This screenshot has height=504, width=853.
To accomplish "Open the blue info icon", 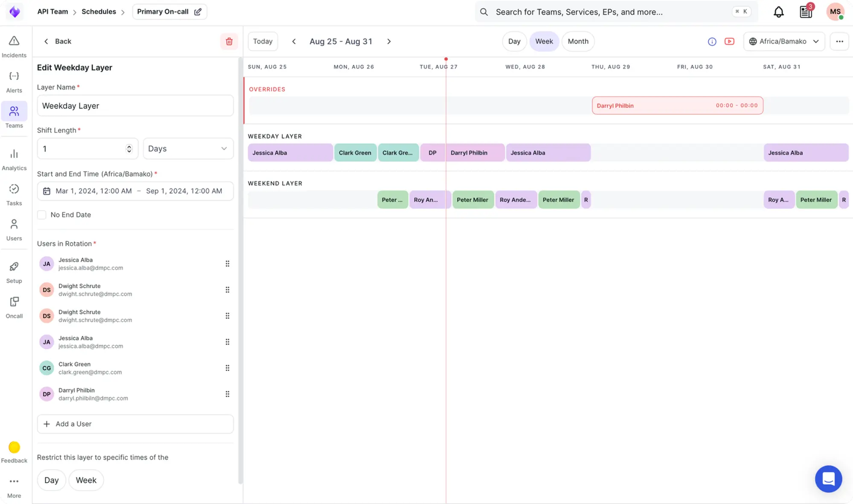I will pos(712,41).
